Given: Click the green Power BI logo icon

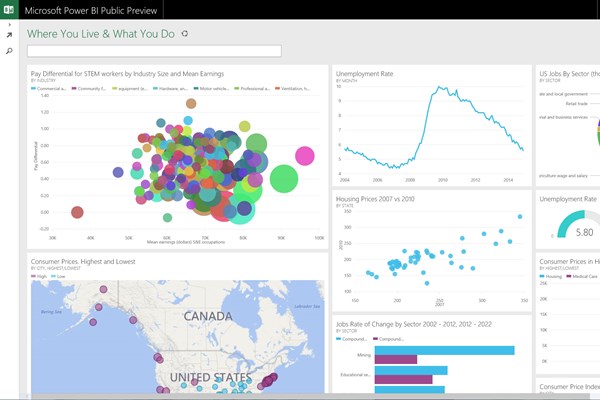Looking at the screenshot, I should 9,9.
